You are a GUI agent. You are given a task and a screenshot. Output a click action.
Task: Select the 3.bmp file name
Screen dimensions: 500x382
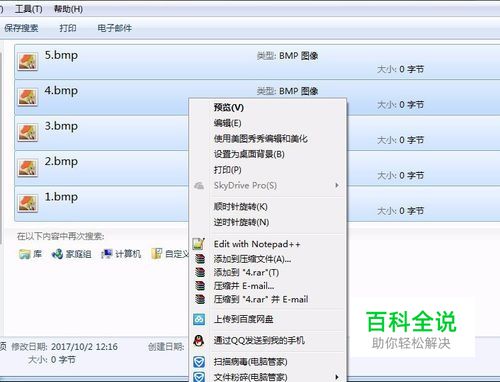(61, 126)
